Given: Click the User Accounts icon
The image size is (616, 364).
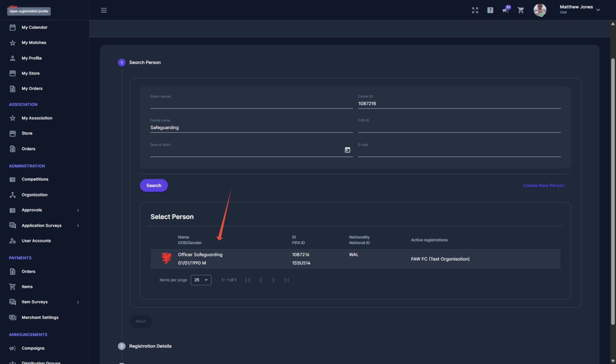Looking at the screenshot, I should coord(13,241).
